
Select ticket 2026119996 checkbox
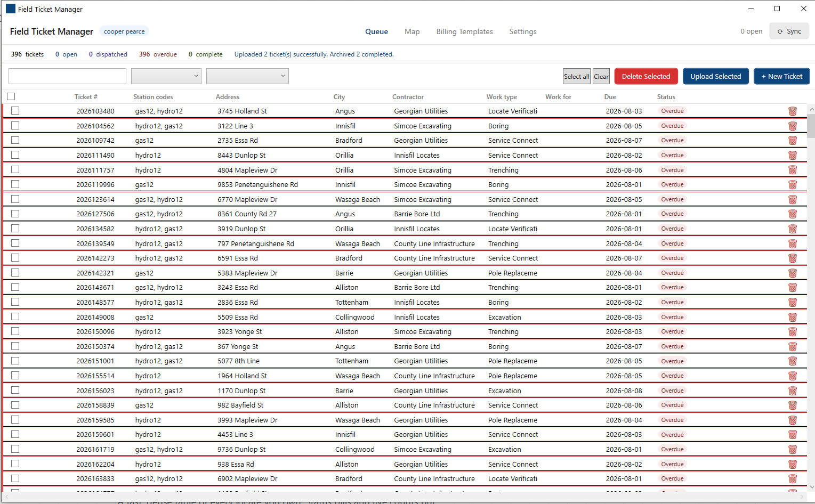coord(15,184)
